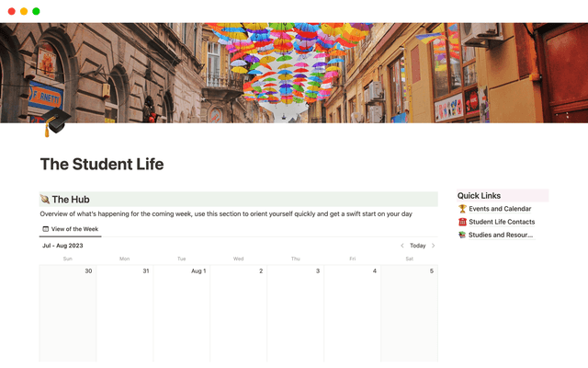Select the Saturday 5 calendar cell
This screenshot has width=588, height=368.
point(410,313)
